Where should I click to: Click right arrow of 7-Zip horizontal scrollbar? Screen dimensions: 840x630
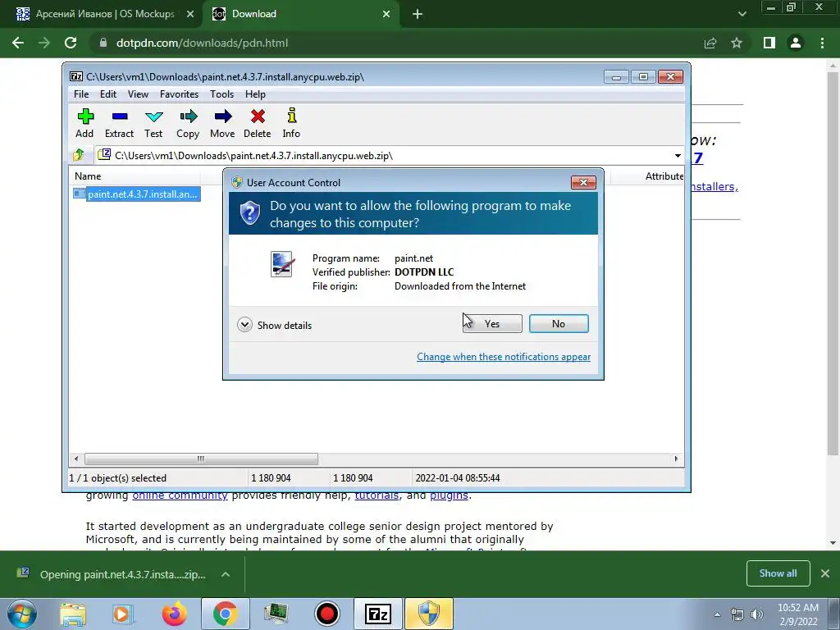click(676, 459)
